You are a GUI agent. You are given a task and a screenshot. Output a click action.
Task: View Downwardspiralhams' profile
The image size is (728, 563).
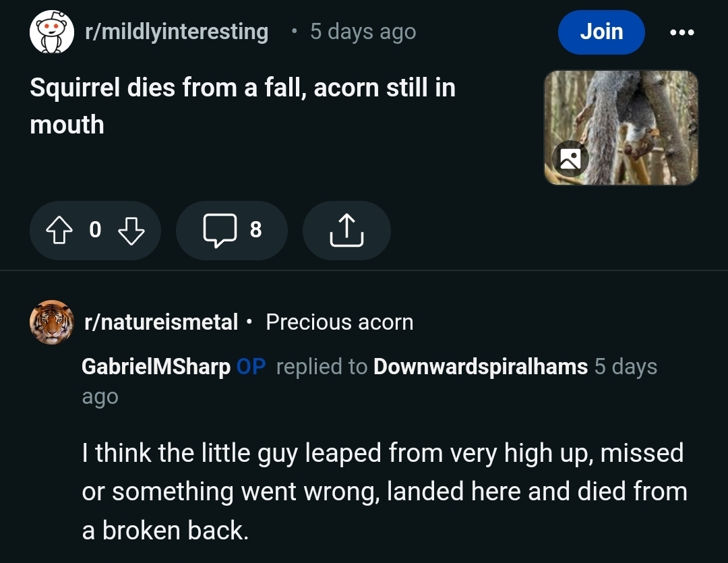(x=480, y=367)
